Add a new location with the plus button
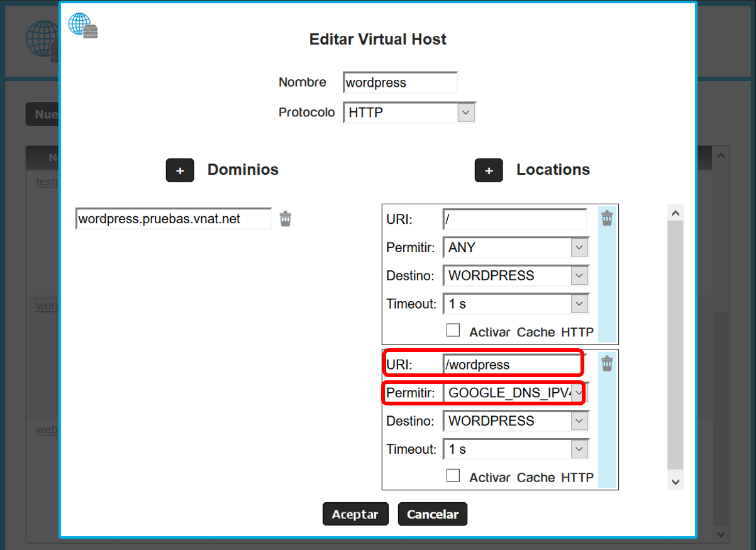This screenshot has width=756, height=550. point(489,170)
